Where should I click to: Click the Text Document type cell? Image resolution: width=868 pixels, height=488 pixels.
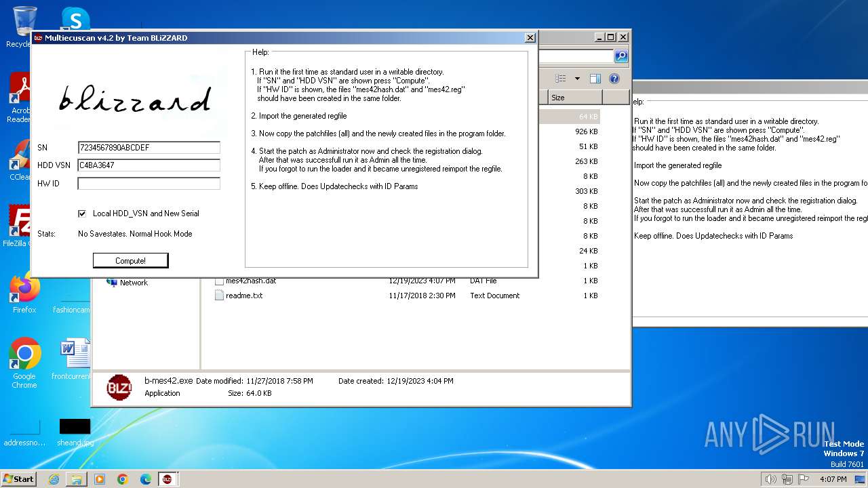point(494,296)
